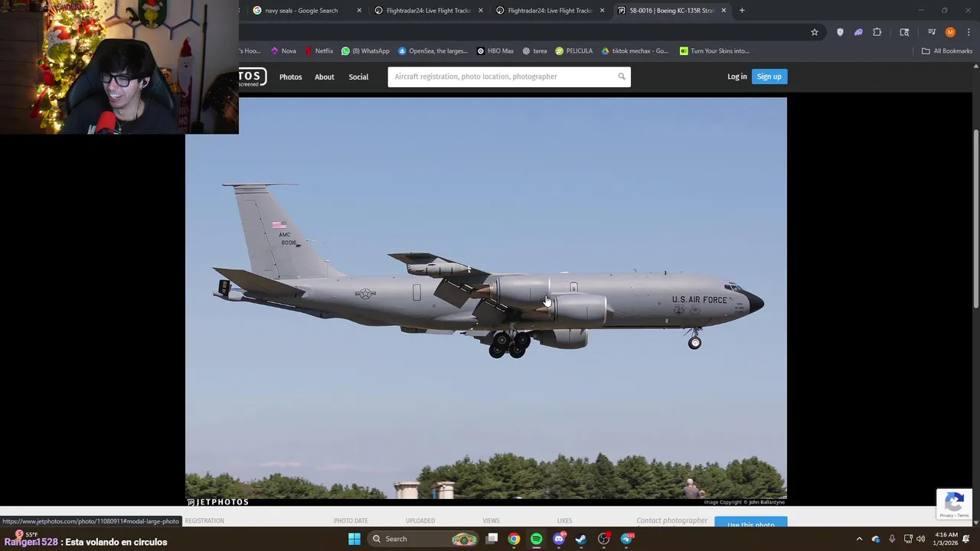This screenshot has height=551, width=980.
Task: Click the Sign up button
Action: [x=769, y=77]
